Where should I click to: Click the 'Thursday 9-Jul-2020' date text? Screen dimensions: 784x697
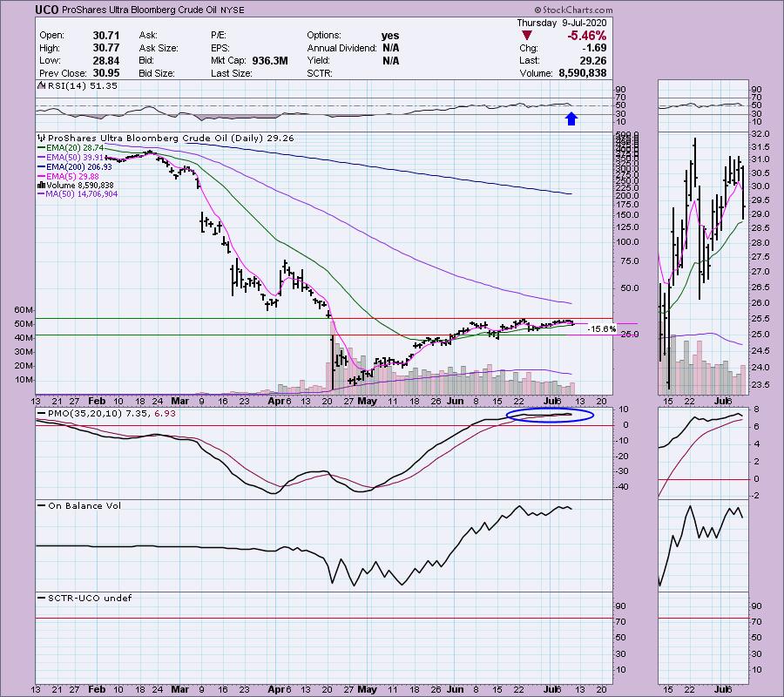click(562, 23)
